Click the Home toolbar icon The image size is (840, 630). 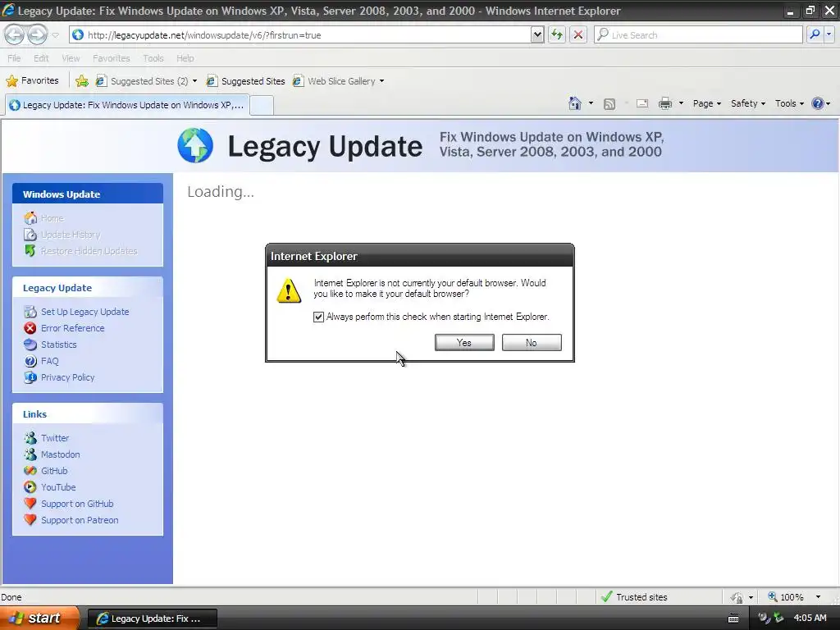(575, 103)
